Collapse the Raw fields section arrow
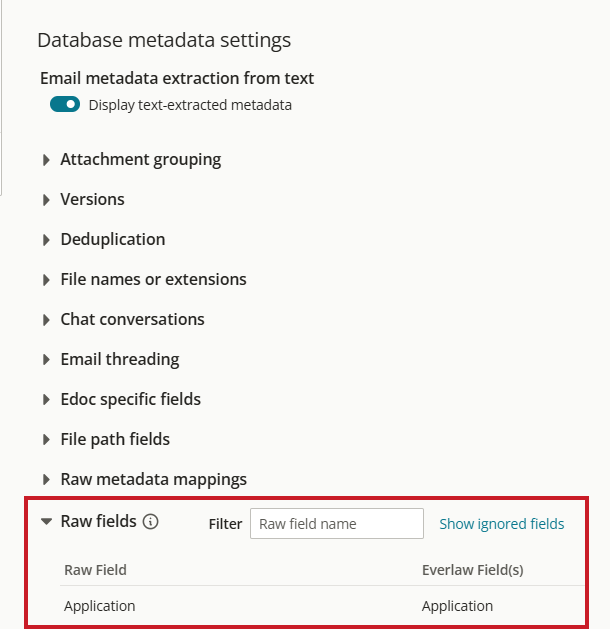This screenshot has height=629, width=610. coord(47,521)
